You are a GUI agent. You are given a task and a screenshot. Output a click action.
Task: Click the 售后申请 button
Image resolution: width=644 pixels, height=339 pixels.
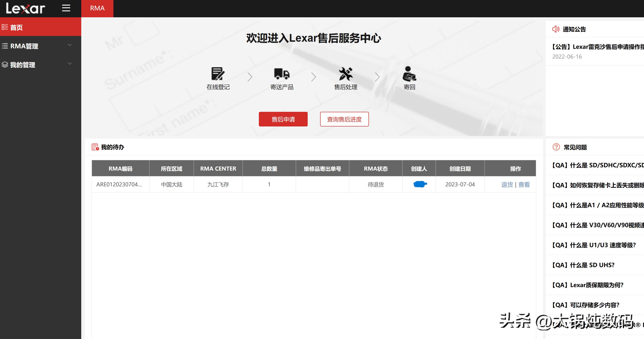(x=283, y=119)
